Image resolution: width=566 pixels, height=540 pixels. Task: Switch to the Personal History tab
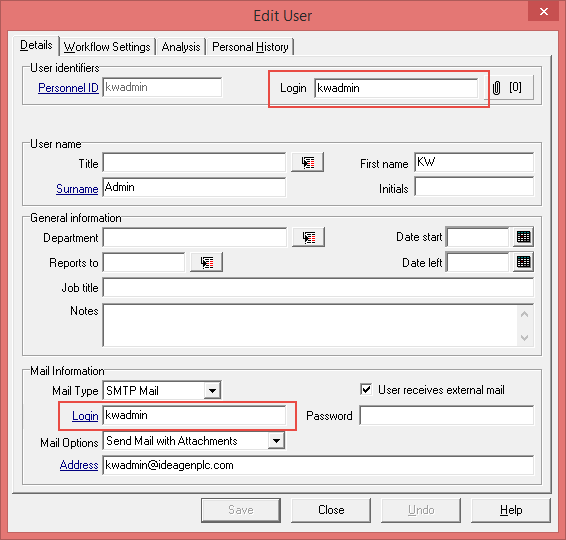250,47
